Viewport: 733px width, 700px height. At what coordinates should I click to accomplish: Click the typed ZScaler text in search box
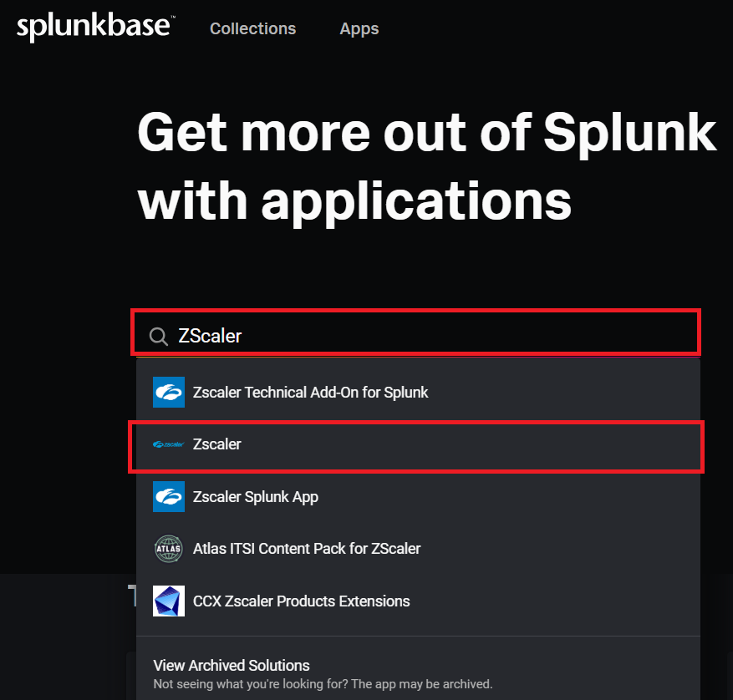click(210, 336)
